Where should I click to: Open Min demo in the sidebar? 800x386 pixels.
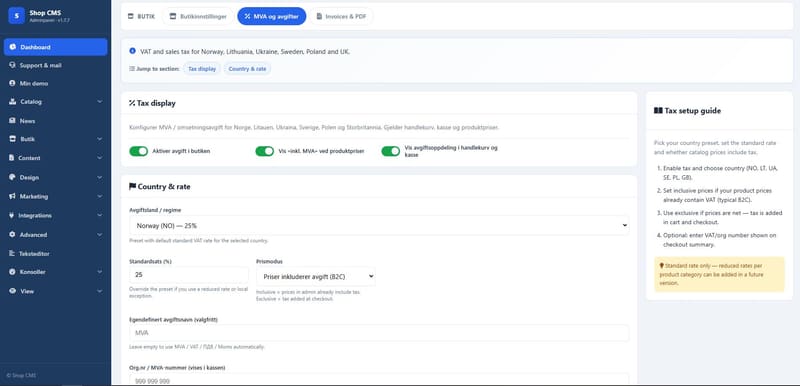[56, 83]
